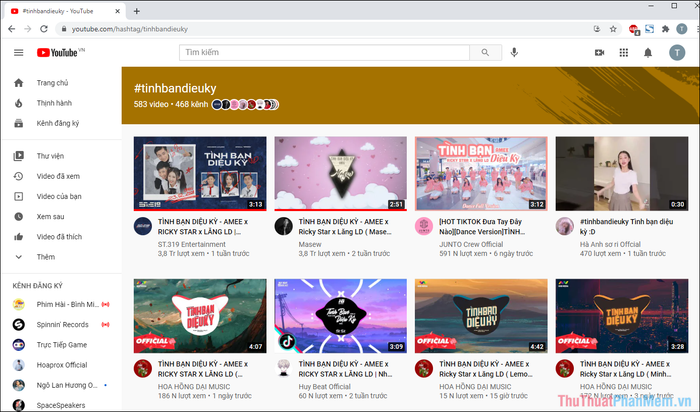
Task: Click Huy Beat Official channel avatar
Action: tap(283, 369)
